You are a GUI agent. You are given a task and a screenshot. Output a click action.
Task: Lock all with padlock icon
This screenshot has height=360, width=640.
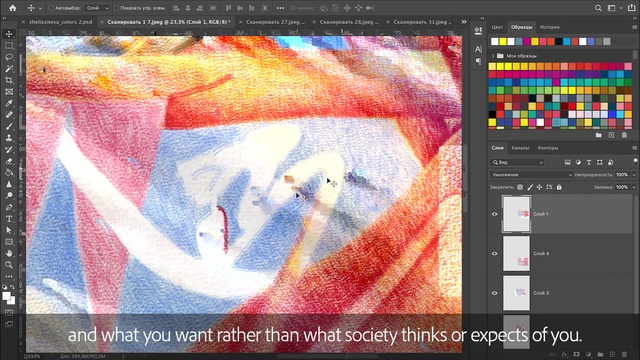tap(559, 187)
